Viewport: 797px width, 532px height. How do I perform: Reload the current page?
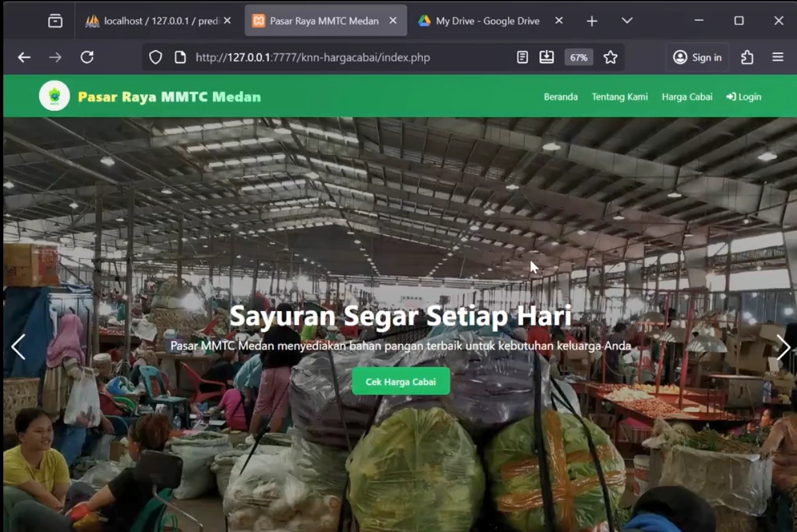click(x=87, y=57)
